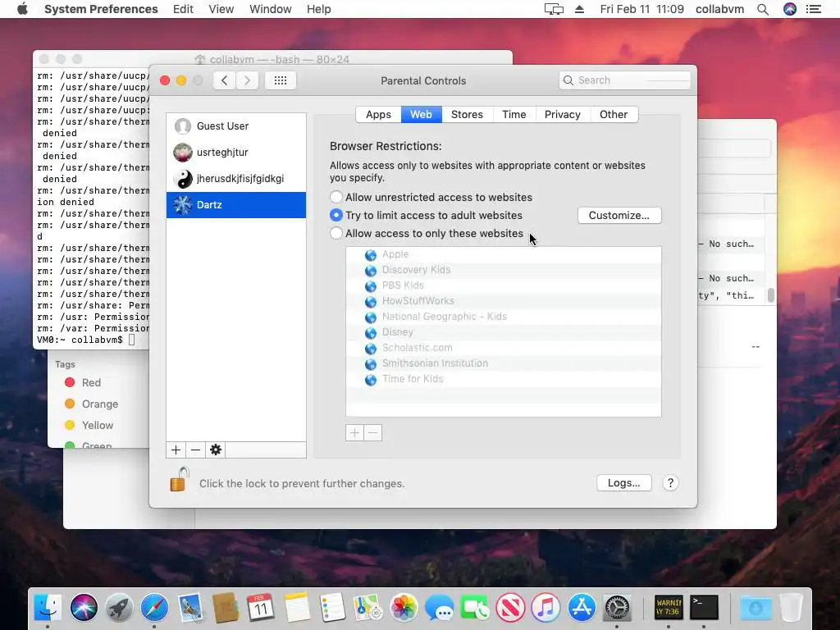The image size is (840, 630).
Task: Open user actions gear menu
Action: [216, 450]
